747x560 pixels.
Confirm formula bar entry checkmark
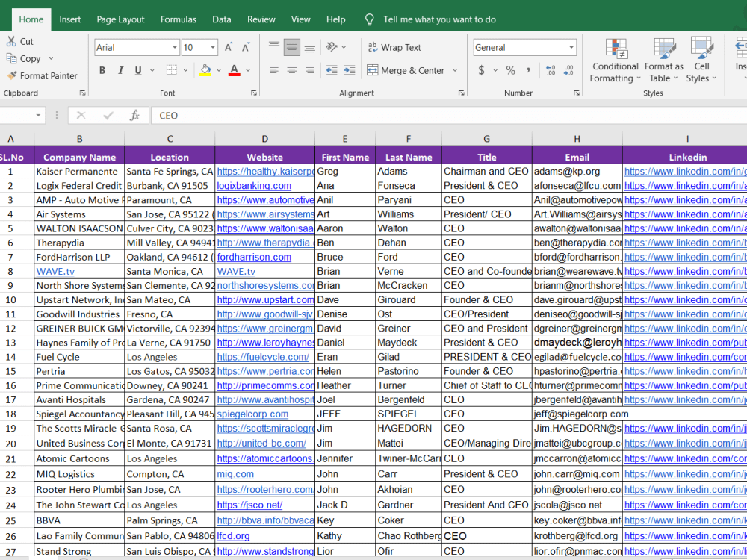(108, 115)
